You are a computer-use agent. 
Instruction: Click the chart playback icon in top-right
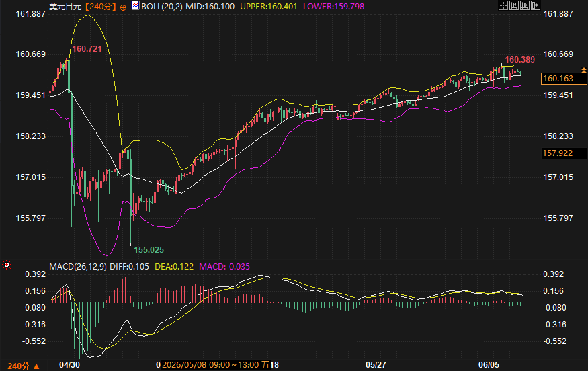pyautogui.click(x=525, y=5)
